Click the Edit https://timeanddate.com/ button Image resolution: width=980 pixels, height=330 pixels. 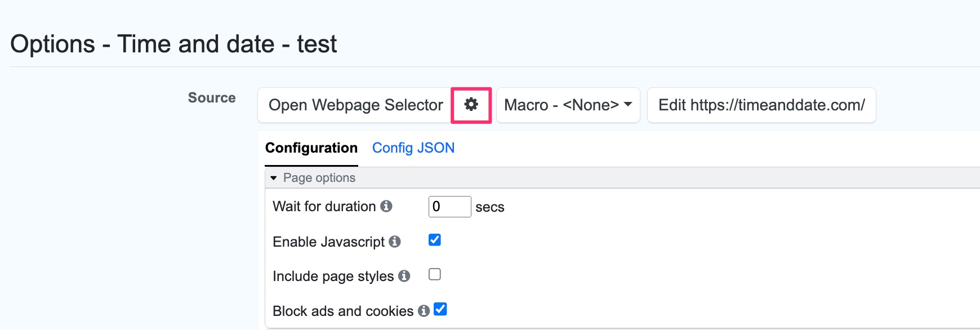click(761, 105)
